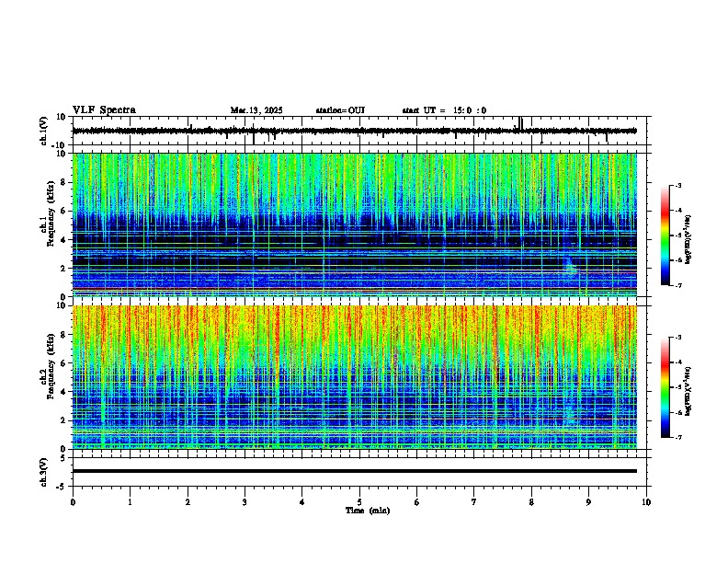Image resolution: width=728 pixels, height=563 pixels.
Task: Select the date text "Mar.13, 2025"
Action: 256,110
